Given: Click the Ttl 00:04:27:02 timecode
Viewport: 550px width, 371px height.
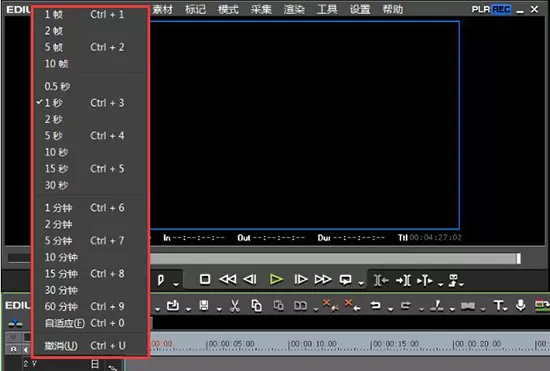Looking at the screenshot, I should coord(430,238).
